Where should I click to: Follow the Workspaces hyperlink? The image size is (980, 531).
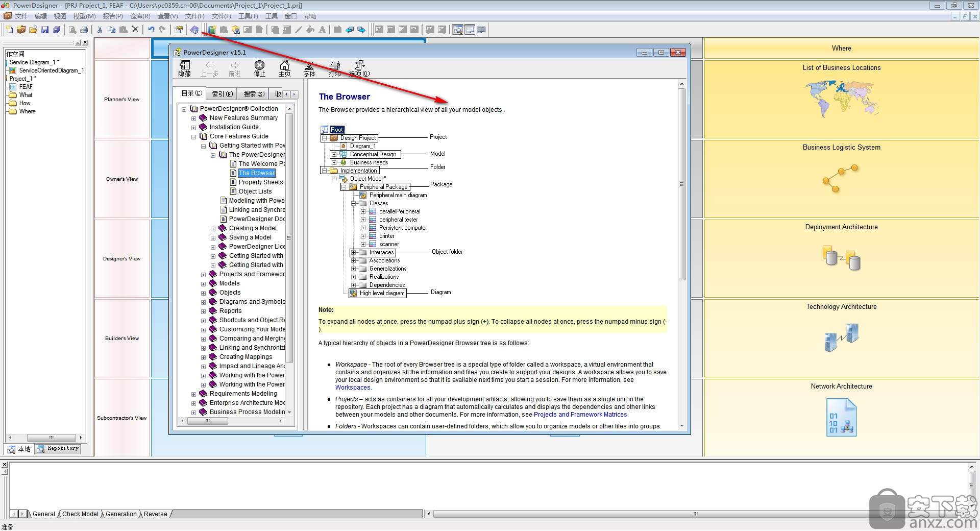353,388
